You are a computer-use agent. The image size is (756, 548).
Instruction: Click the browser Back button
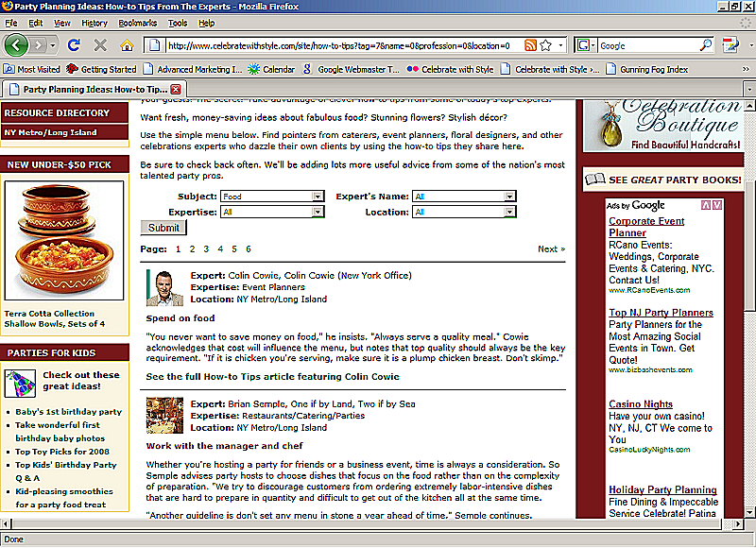pos(16,44)
